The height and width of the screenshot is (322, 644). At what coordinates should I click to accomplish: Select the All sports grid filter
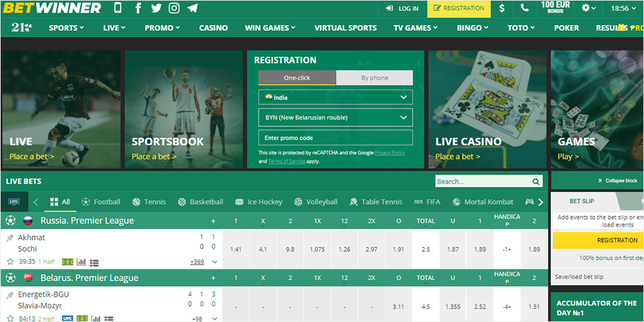point(60,202)
